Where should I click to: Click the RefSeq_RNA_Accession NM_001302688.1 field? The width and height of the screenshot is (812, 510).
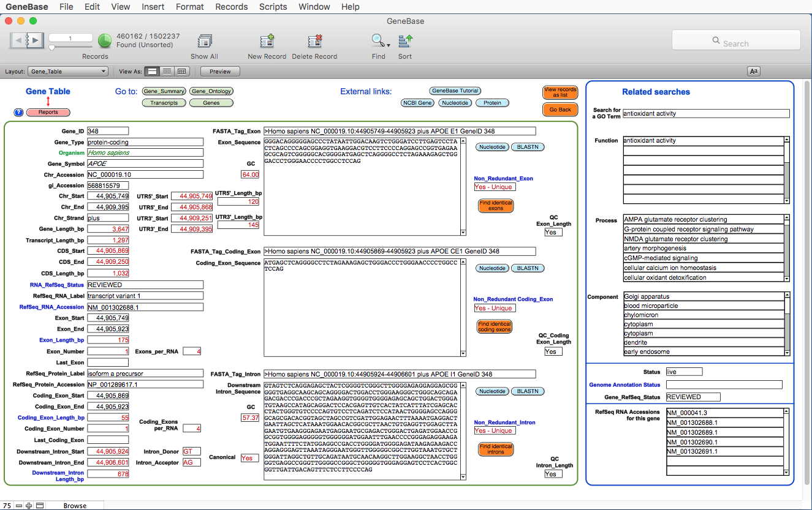pyautogui.click(x=145, y=307)
